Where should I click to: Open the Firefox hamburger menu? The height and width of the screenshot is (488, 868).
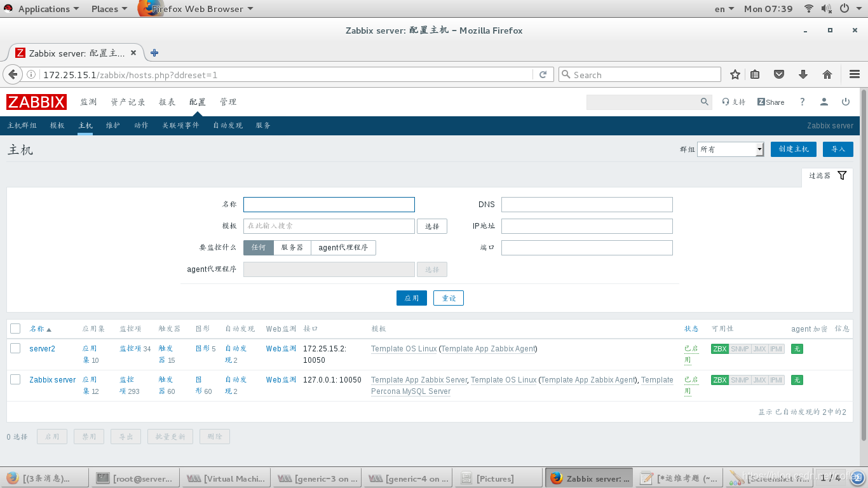(854, 74)
